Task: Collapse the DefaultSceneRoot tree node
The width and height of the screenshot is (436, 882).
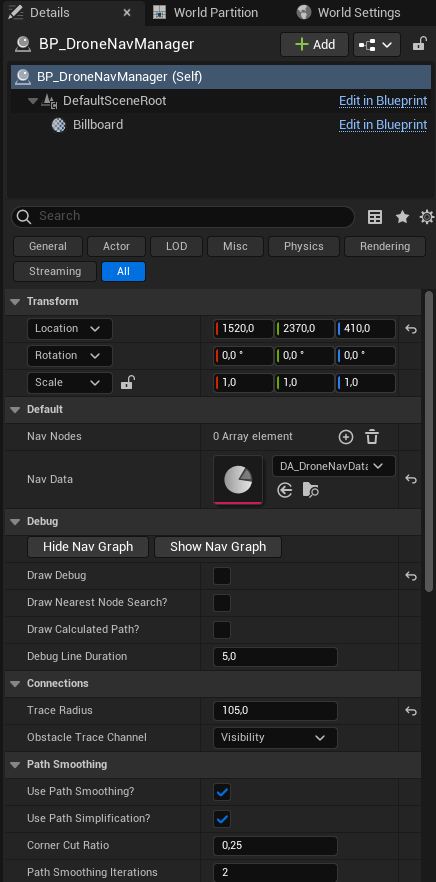Action: (x=33, y=101)
